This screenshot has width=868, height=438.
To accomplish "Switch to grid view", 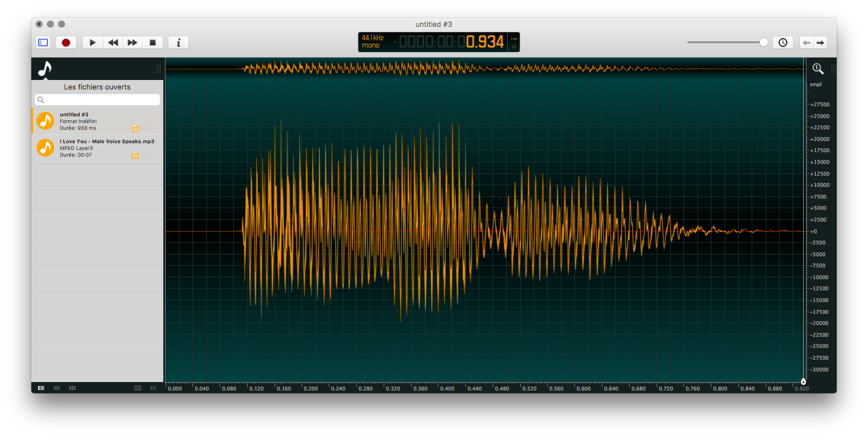I will (72, 388).
